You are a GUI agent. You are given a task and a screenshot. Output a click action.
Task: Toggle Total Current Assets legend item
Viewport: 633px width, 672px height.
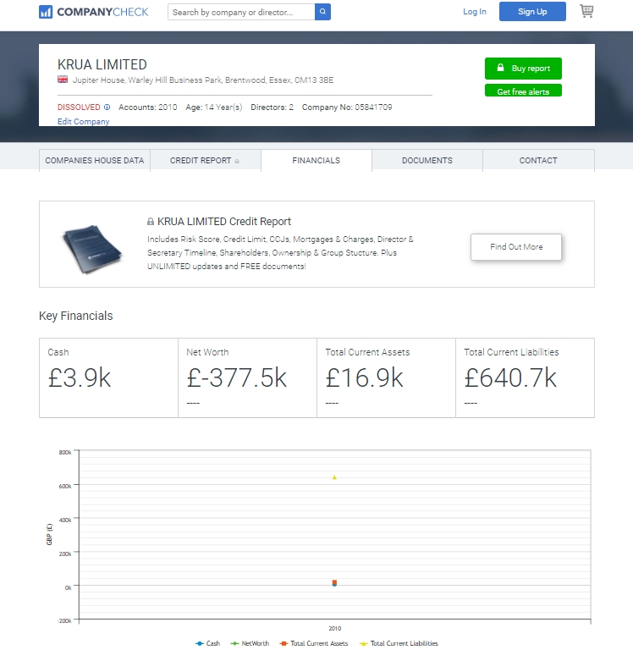pos(313,643)
